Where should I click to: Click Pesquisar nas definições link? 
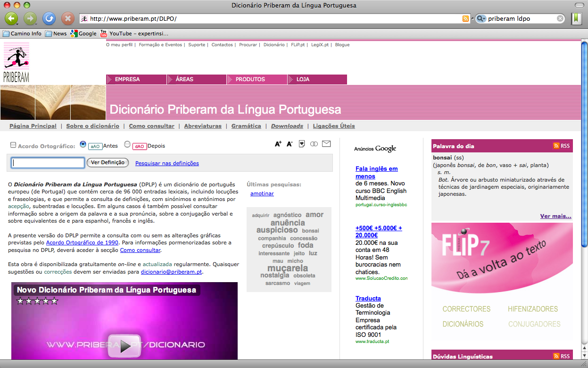coord(167,163)
